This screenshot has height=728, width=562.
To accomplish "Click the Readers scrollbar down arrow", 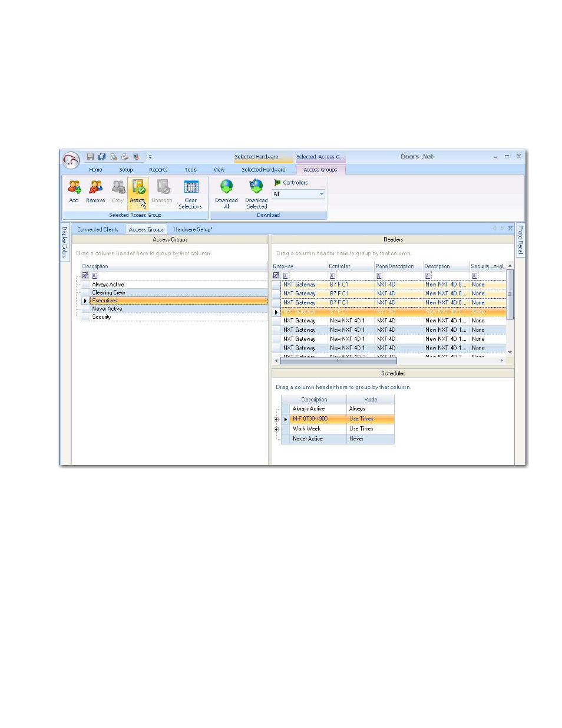I will [510, 352].
